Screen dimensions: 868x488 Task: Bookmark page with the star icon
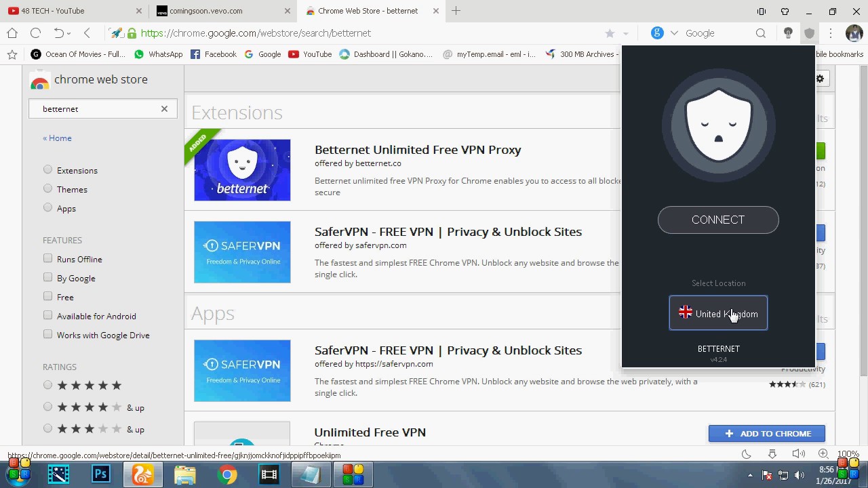(610, 33)
